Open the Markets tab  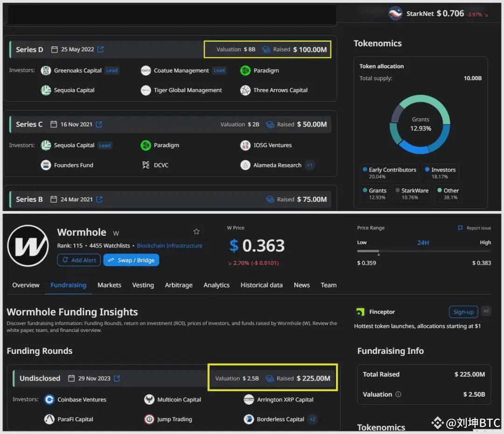coord(109,285)
